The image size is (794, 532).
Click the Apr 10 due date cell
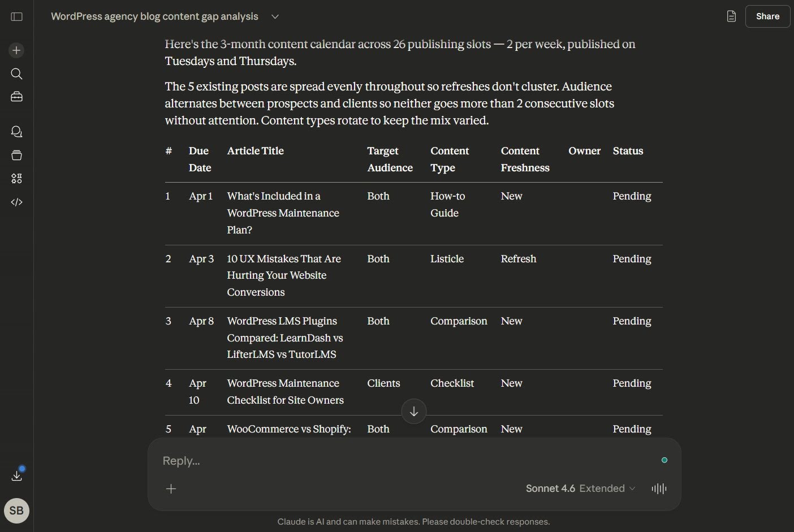(x=197, y=392)
